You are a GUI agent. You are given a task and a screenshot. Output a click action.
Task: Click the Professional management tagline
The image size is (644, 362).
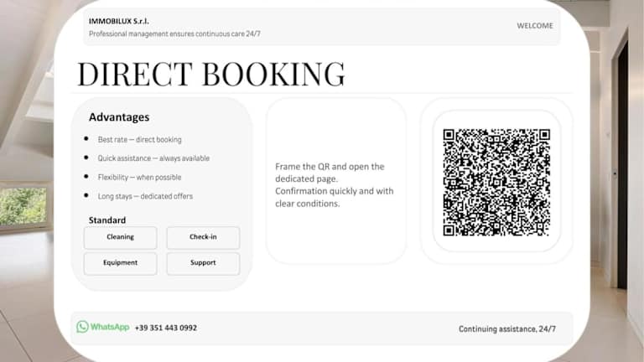pos(174,34)
